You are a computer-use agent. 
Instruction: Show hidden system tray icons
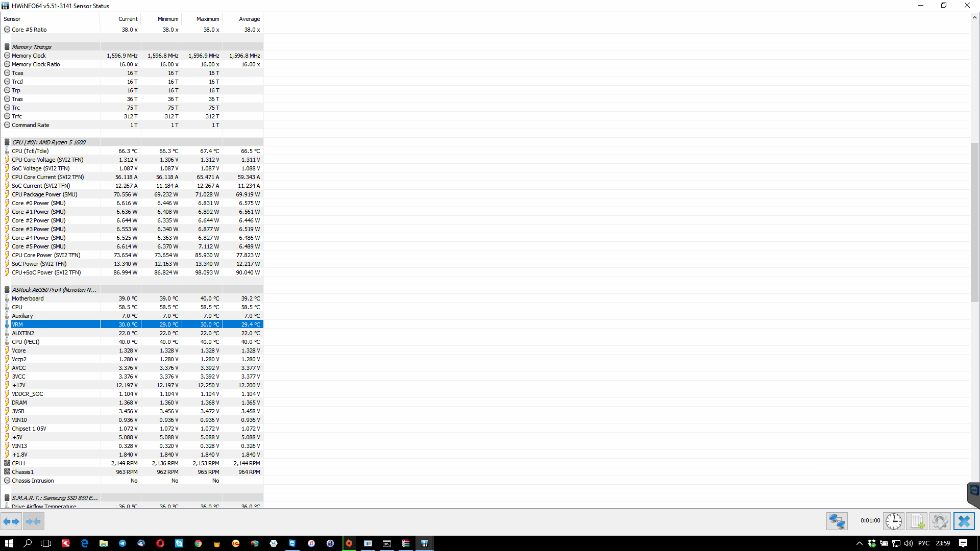859,543
